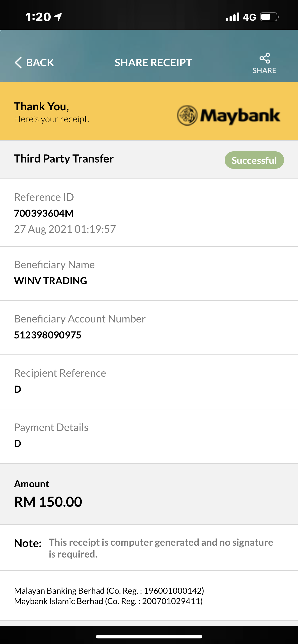
Task: Tap the Maybank tiger logo
Action: 187,115
